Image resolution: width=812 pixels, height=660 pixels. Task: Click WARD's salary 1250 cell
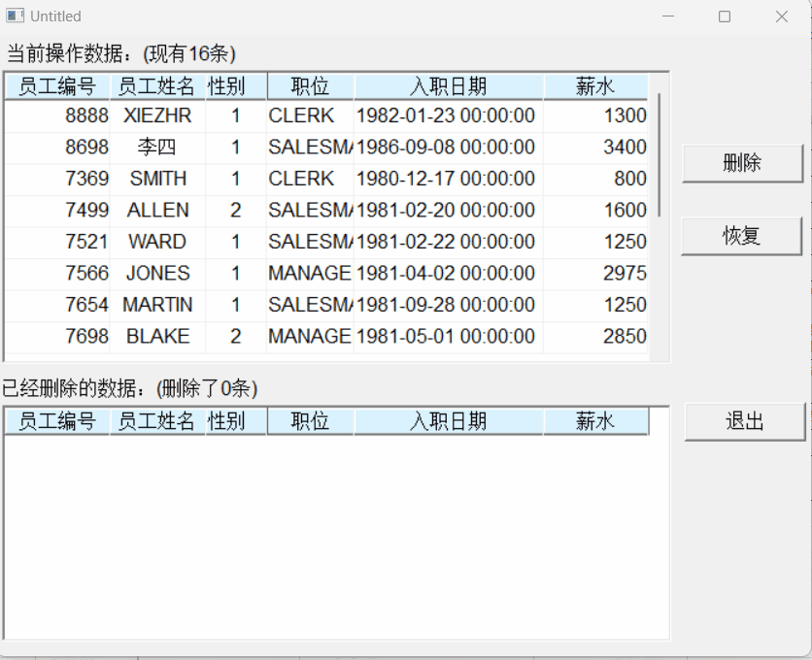click(595, 242)
